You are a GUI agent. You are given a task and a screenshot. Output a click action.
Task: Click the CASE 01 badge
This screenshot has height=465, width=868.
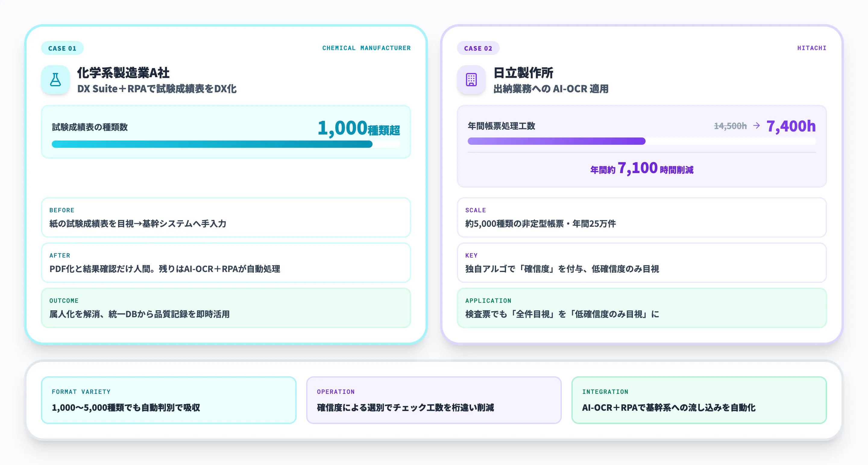tap(62, 48)
